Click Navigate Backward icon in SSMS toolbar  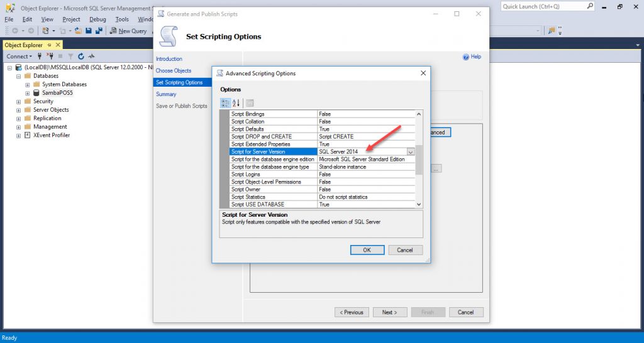point(15,31)
